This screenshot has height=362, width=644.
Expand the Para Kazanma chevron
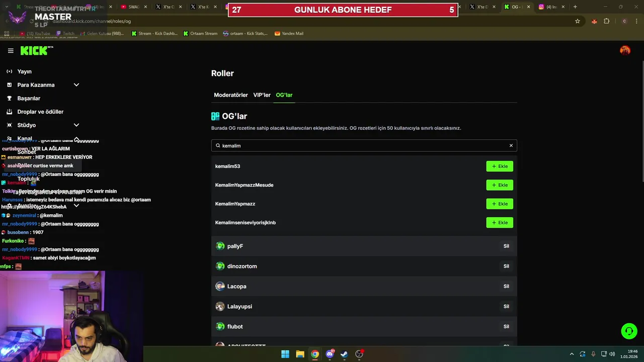point(76,85)
